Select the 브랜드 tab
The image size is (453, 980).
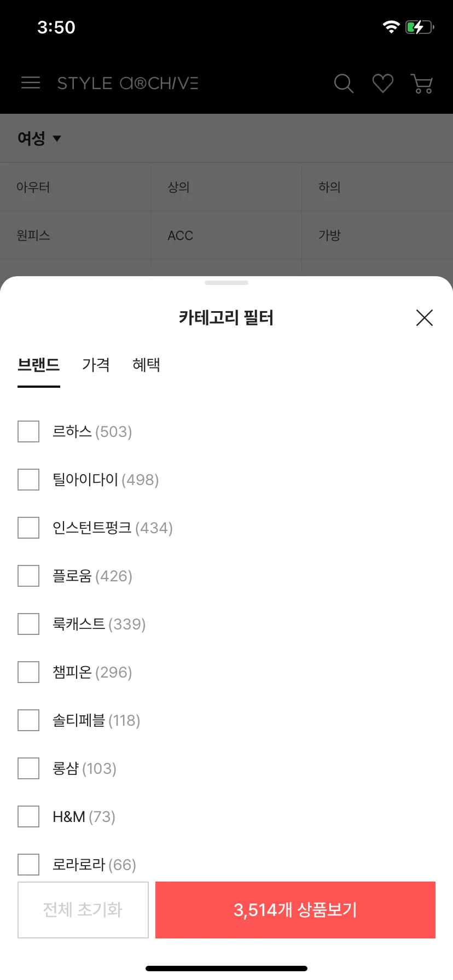pyautogui.click(x=39, y=365)
